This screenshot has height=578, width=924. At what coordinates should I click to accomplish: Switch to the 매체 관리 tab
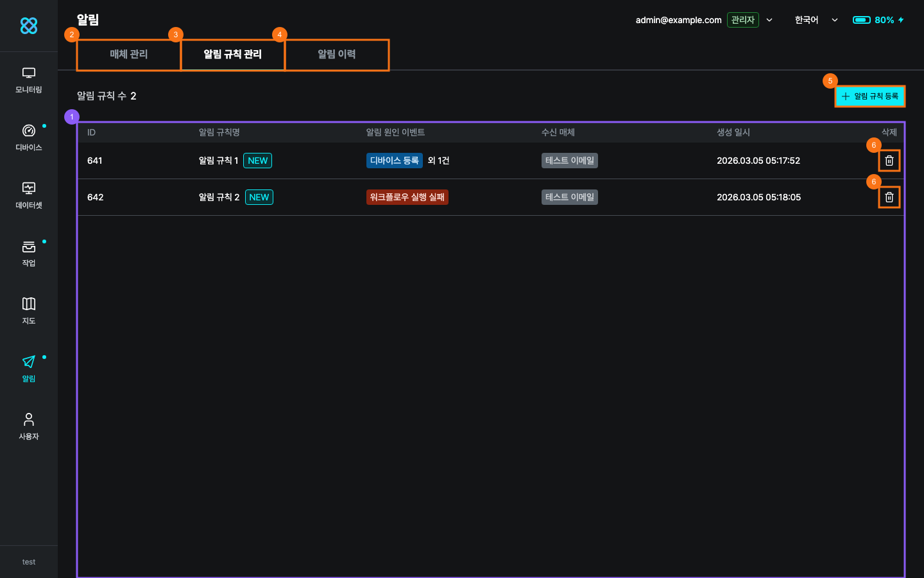coord(129,55)
